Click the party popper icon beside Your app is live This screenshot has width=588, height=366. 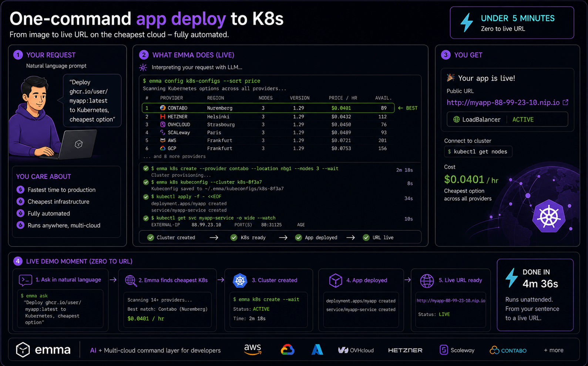point(450,78)
